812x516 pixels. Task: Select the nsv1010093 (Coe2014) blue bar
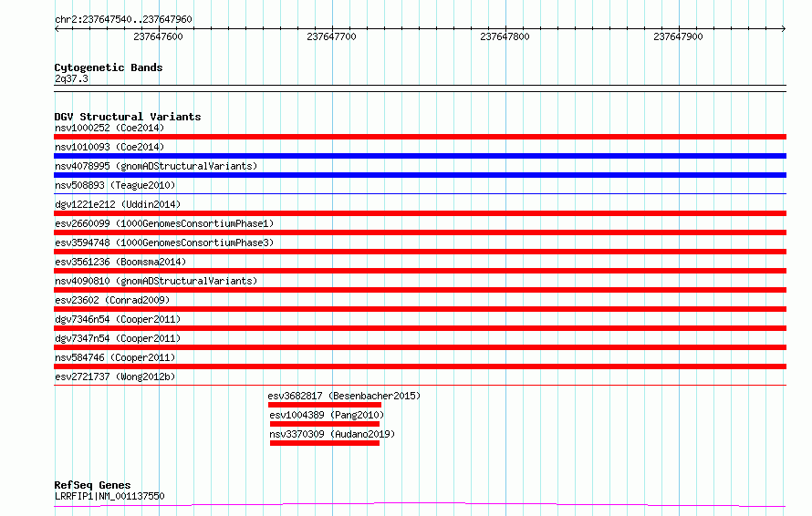(420, 156)
